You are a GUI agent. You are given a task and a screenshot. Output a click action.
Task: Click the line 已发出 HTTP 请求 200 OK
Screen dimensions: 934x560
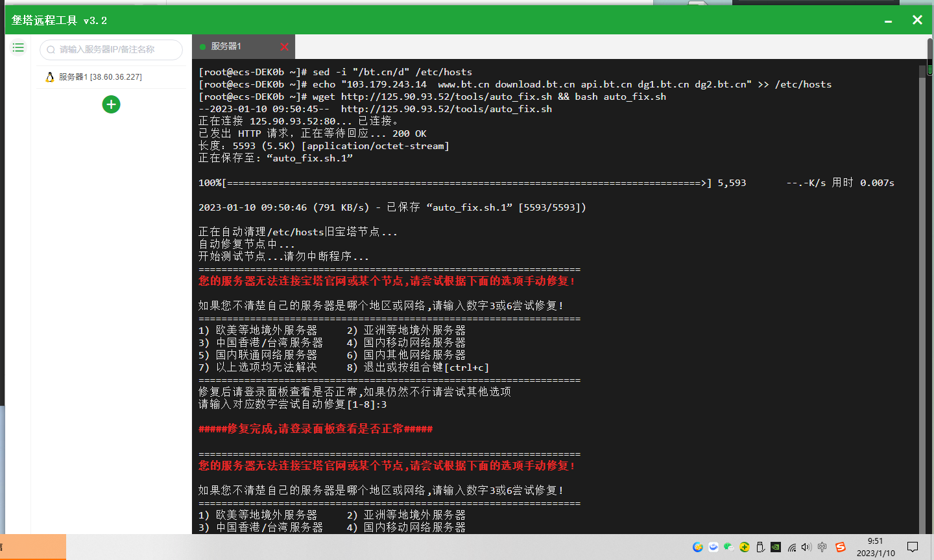pos(313,134)
